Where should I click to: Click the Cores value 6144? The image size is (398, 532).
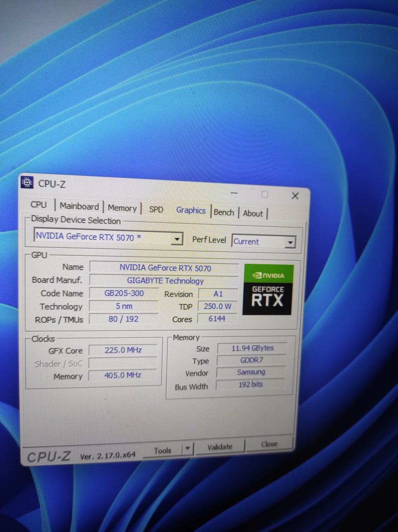point(217,318)
